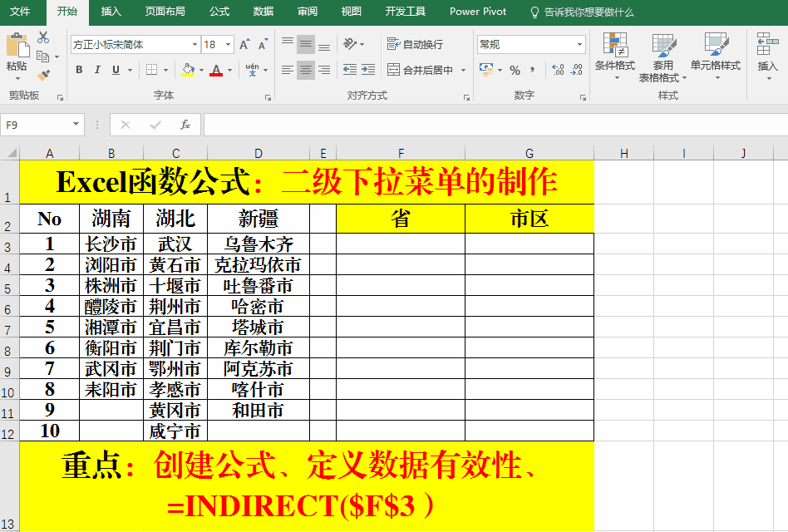788x532 pixels.
Task: Click the Insert Function fx button
Action: coord(185,125)
